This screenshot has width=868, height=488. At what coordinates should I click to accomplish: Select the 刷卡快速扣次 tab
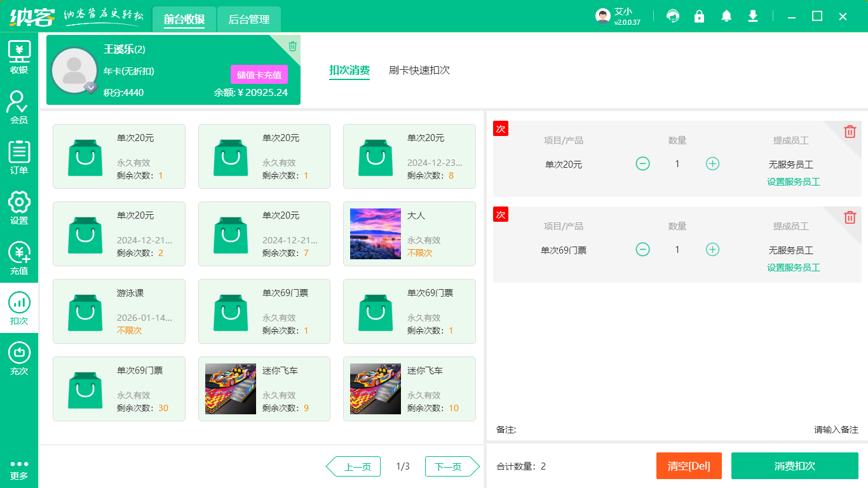click(x=419, y=71)
